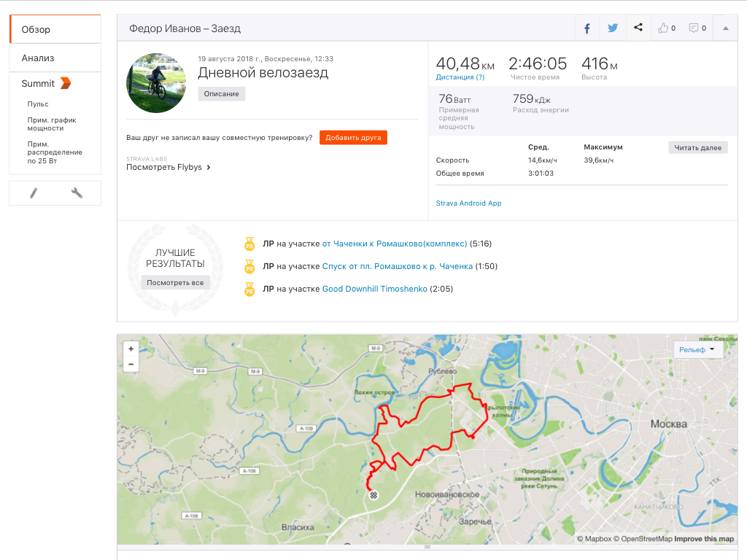Screen dimensions: 747x560
Task: Share the activity on Twitter
Action: click(x=613, y=28)
